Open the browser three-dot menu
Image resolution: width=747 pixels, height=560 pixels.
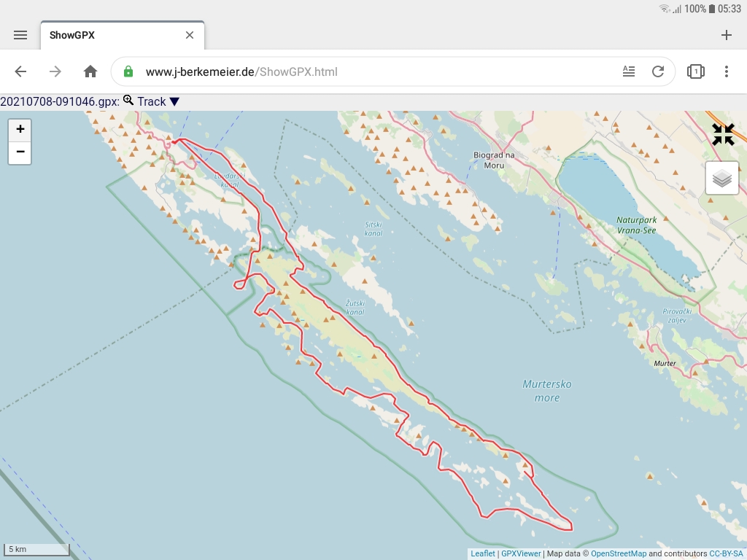pos(726,71)
